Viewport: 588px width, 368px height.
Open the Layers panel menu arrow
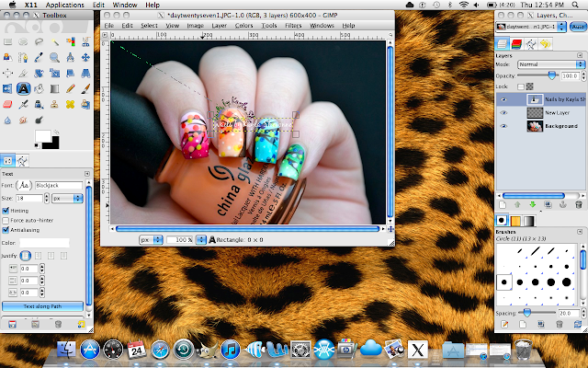coord(580,55)
